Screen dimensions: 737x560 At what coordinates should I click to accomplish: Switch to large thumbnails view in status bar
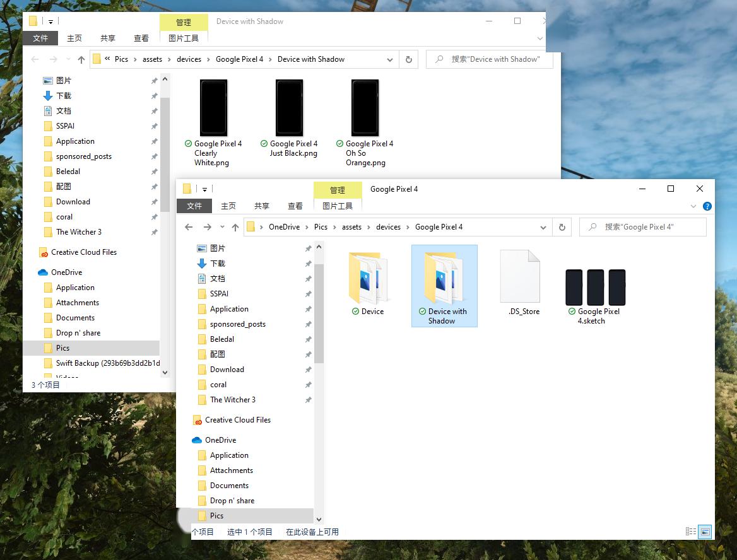click(704, 532)
